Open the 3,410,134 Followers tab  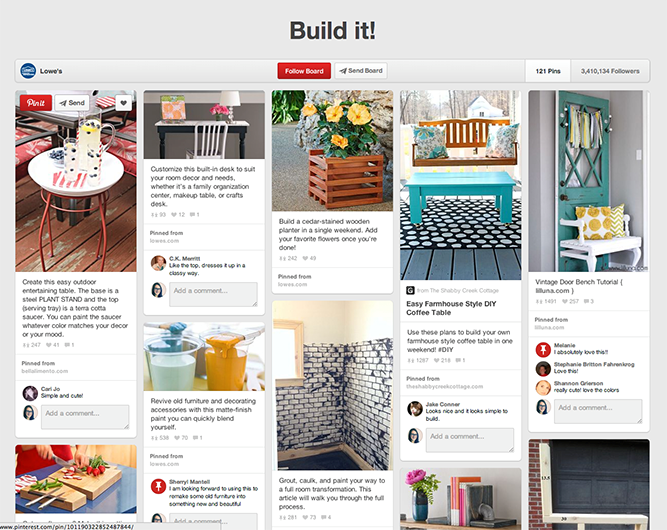(610, 71)
